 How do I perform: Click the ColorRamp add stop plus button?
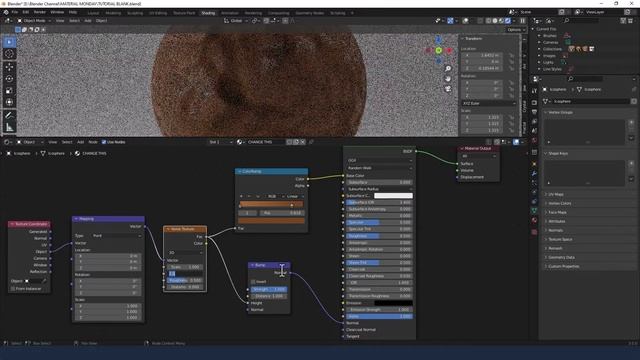tap(242, 196)
